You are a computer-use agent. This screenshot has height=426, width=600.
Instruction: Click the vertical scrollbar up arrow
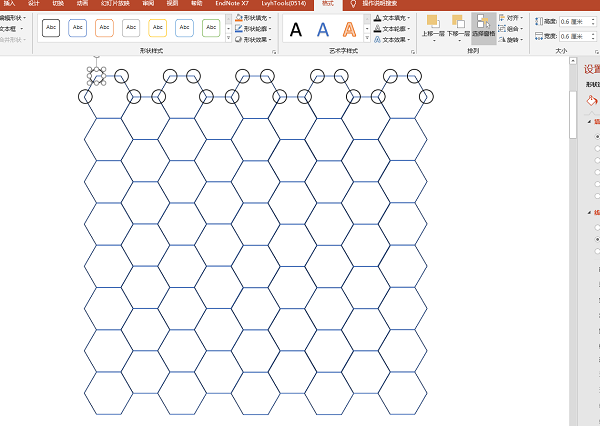click(x=573, y=61)
